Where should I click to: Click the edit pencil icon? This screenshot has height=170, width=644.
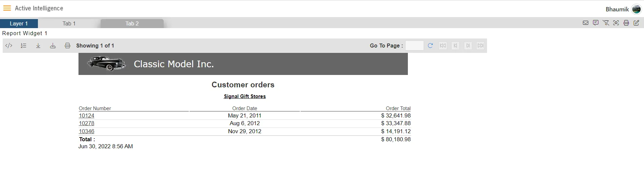click(x=636, y=23)
